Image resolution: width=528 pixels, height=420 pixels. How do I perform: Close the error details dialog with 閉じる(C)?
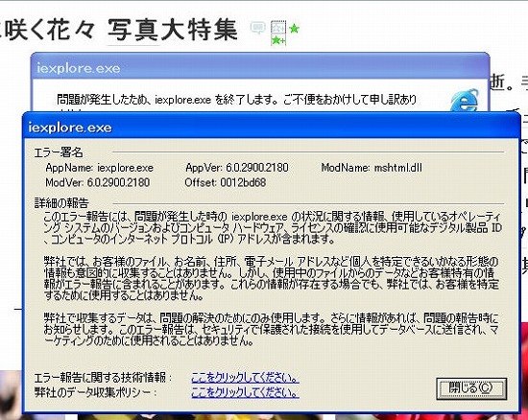471,388
